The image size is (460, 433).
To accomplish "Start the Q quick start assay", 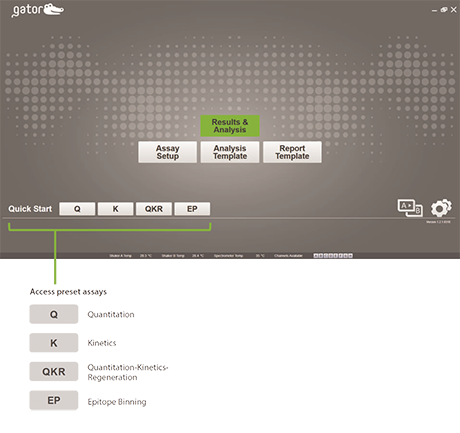I will point(77,209).
